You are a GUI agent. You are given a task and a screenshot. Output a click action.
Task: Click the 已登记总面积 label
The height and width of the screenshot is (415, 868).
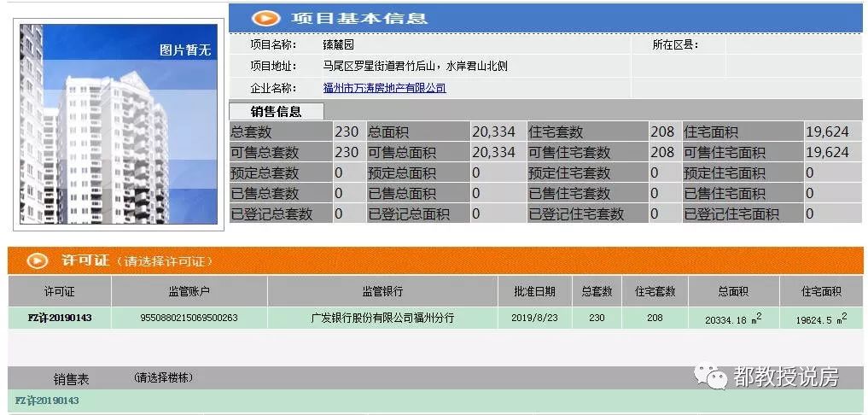pos(409,213)
